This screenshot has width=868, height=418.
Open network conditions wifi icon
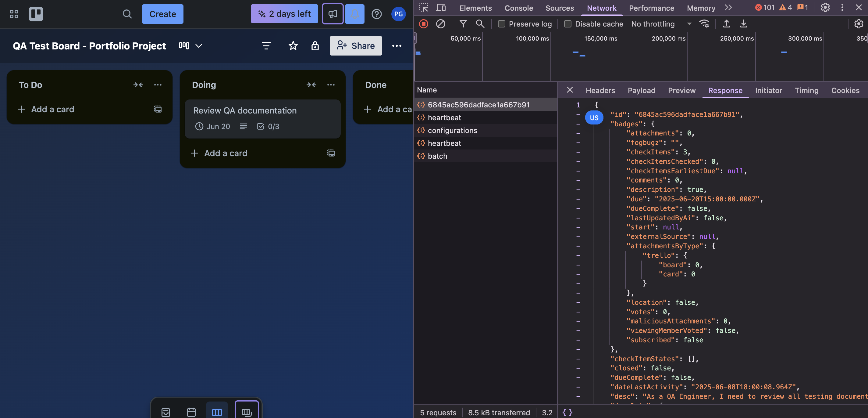coord(704,23)
